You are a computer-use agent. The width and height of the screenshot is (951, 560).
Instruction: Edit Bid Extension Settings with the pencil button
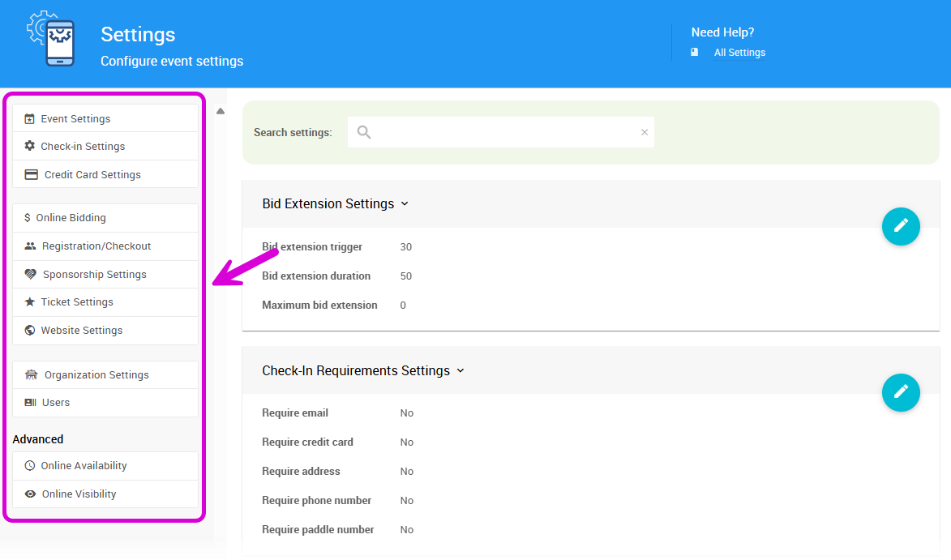point(901,227)
